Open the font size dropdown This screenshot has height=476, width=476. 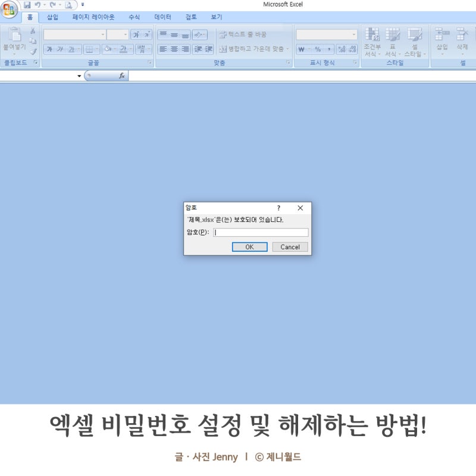126,35
